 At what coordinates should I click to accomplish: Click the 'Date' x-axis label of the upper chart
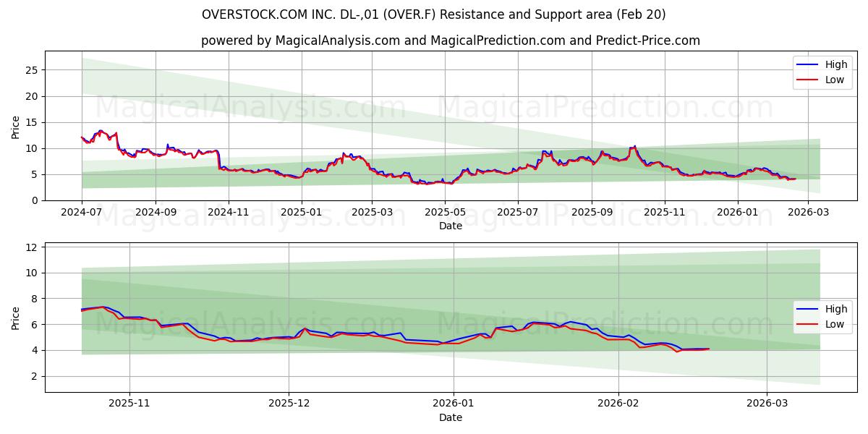click(451, 226)
